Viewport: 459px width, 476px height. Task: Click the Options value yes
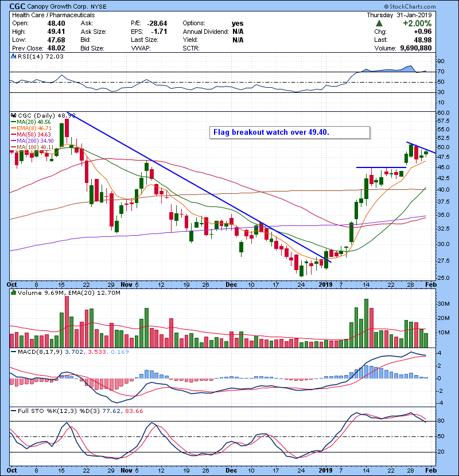(238, 24)
